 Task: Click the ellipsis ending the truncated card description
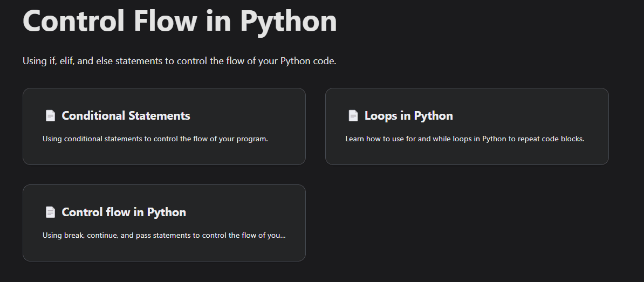tap(283, 236)
